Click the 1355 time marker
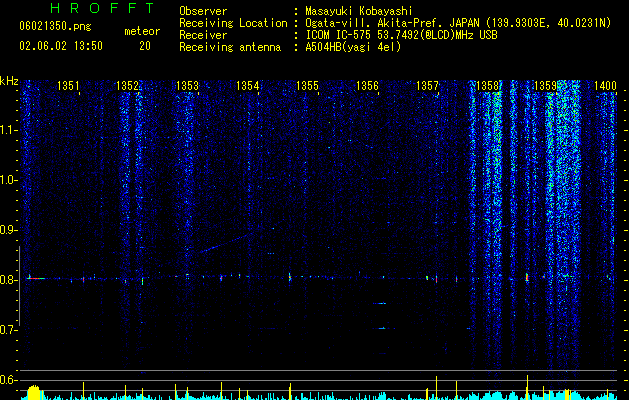 pyautogui.click(x=307, y=86)
